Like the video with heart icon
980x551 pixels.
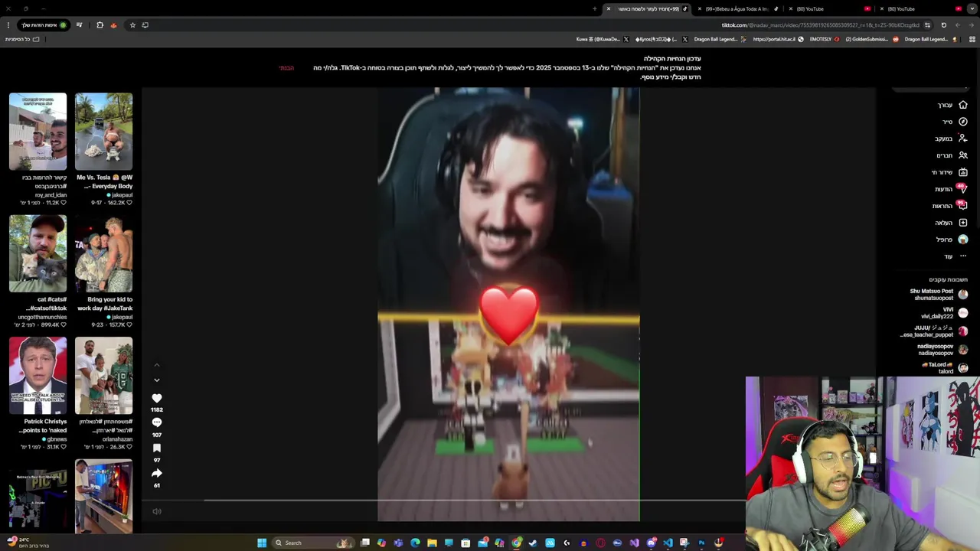pos(157,399)
